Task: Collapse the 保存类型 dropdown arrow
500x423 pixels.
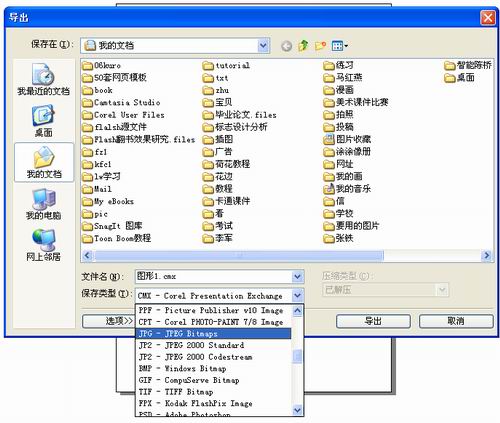Action: (297, 295)
